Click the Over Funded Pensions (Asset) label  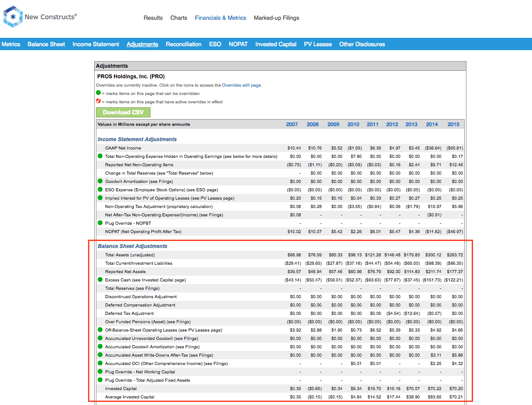(x=148, y=322)
